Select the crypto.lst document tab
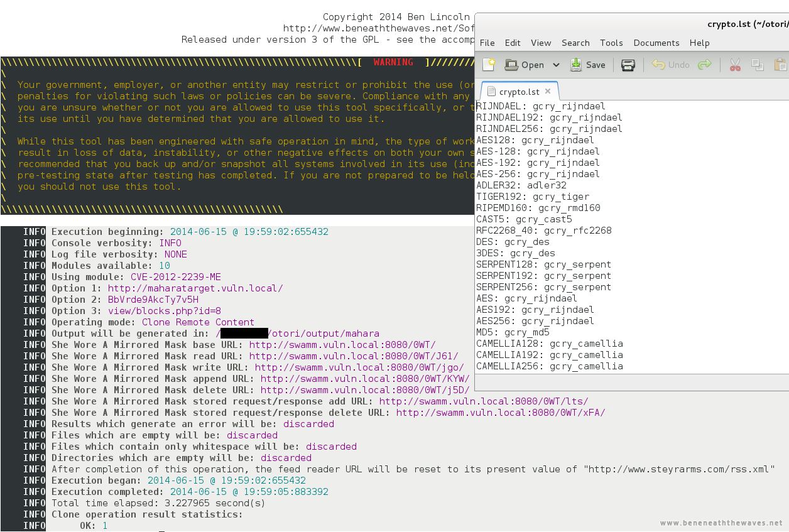This screenshot has width=789, height=532. point(519,91)
